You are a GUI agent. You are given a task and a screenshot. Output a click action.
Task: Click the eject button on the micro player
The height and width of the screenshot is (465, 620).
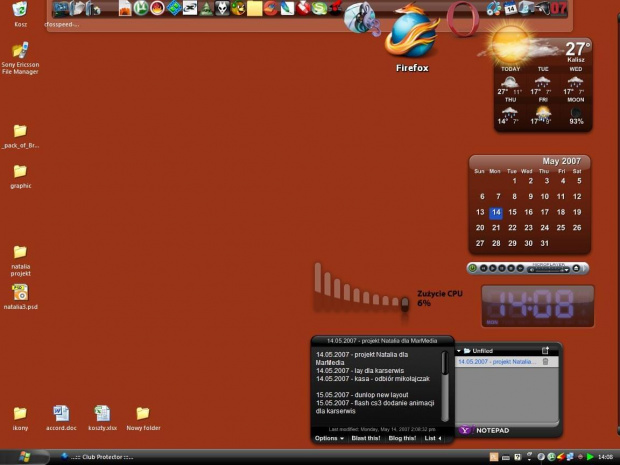(x=576, y=268)
